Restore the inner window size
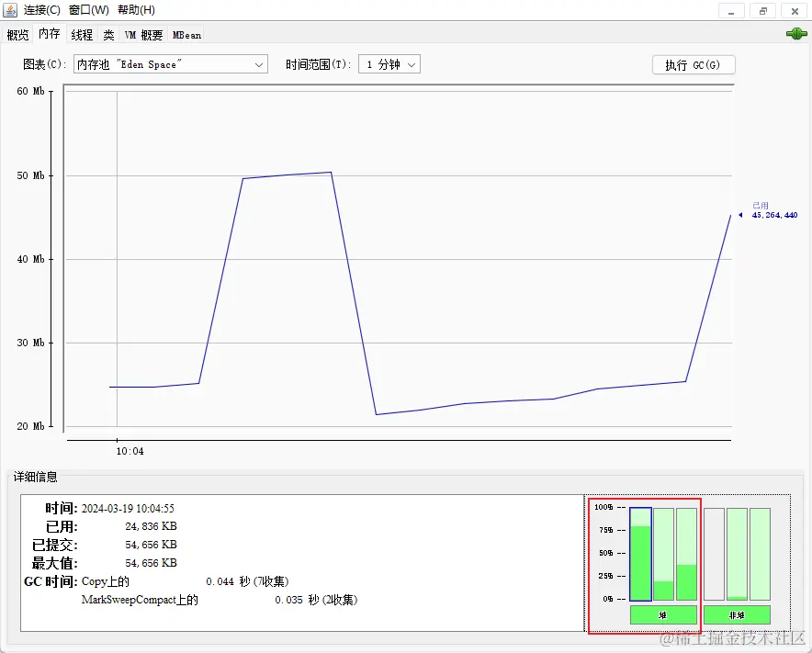Screen dimensions: 812x653 762,11
